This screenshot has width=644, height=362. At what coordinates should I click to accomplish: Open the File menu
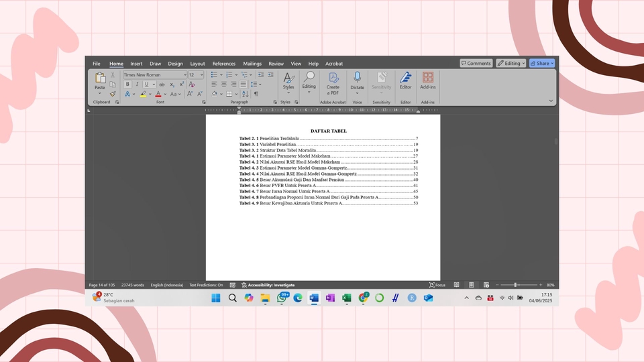97,64
